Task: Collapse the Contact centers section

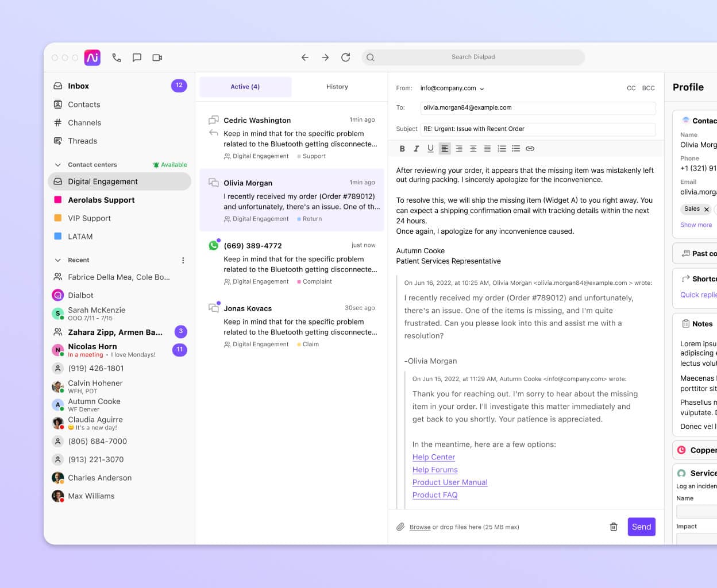Action: pyautogui.click(x=57, y=165)
